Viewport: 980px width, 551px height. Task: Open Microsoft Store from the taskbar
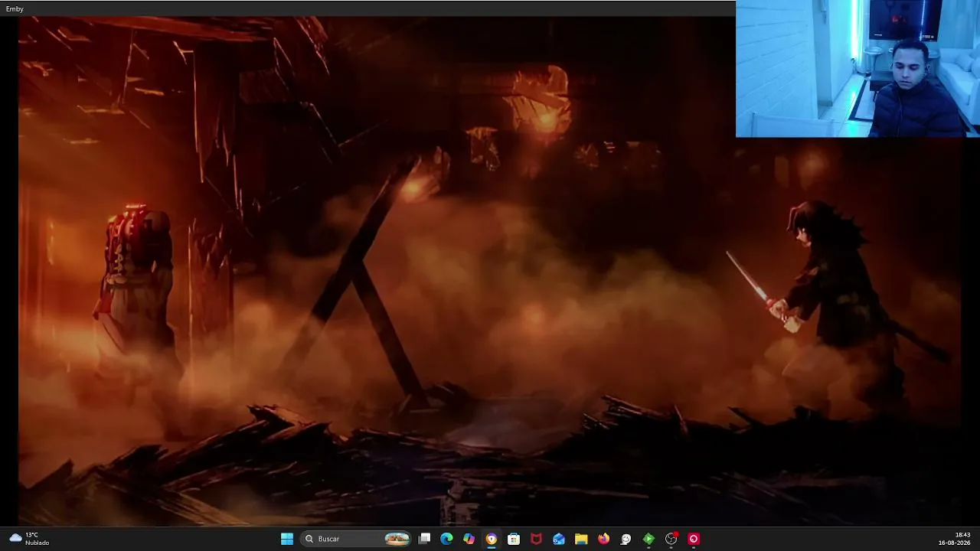514,539
